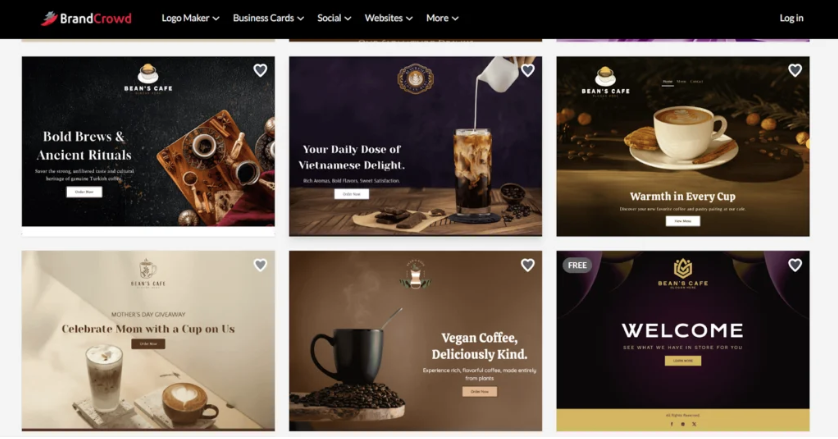
Task: Heart the Celebrate Mom template
Action: [260, 265]
